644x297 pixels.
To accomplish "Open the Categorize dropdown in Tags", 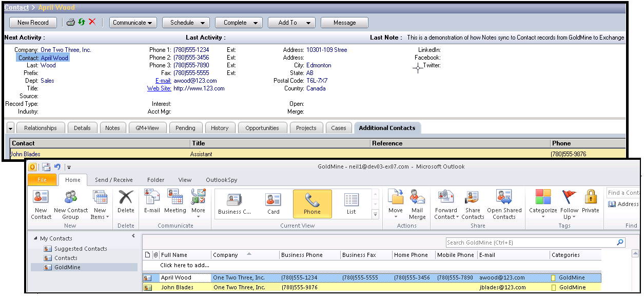I will tap(543, 205).
